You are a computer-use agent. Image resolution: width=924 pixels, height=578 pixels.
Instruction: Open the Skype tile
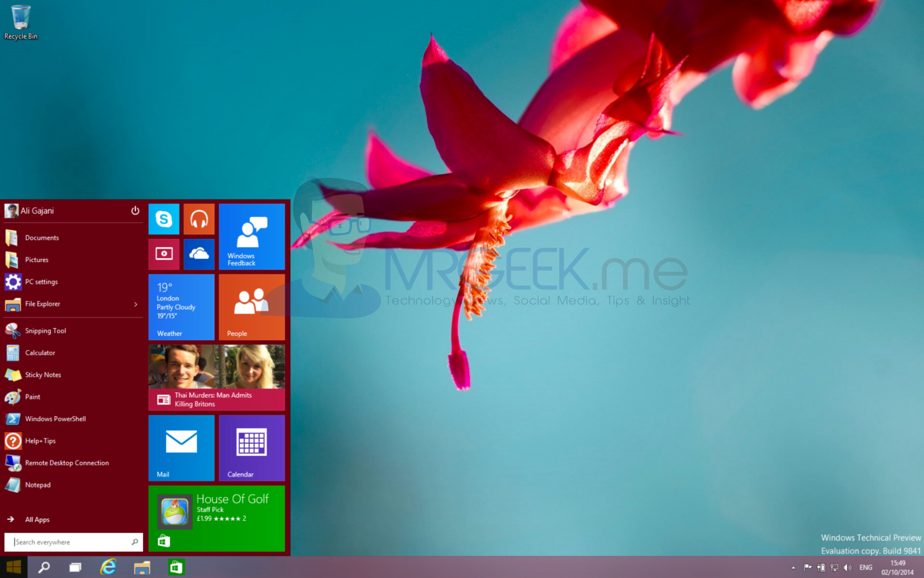tap(164, 219)
